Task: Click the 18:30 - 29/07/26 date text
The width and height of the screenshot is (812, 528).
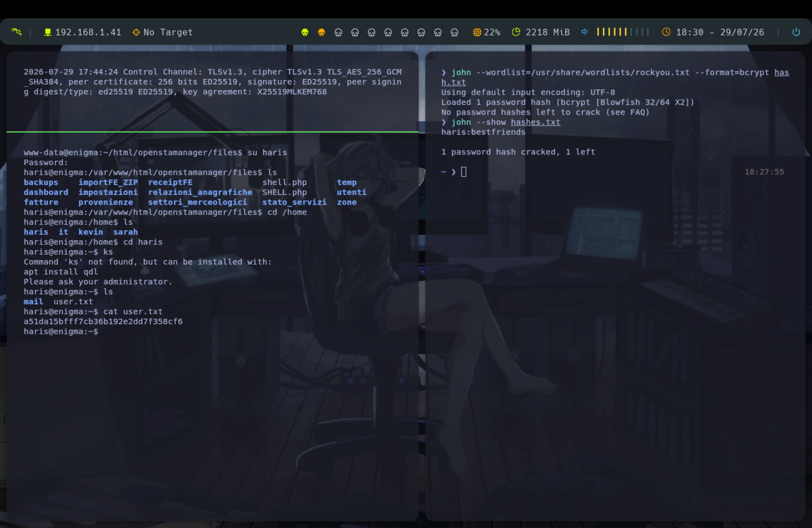Action: (720, 32)
